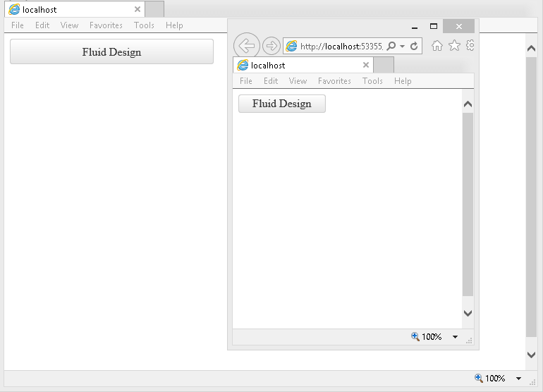Viewport: 543px width, 392px height.
Task: Open the Favorites menu in the small window
Action: [x=334, y=81]
